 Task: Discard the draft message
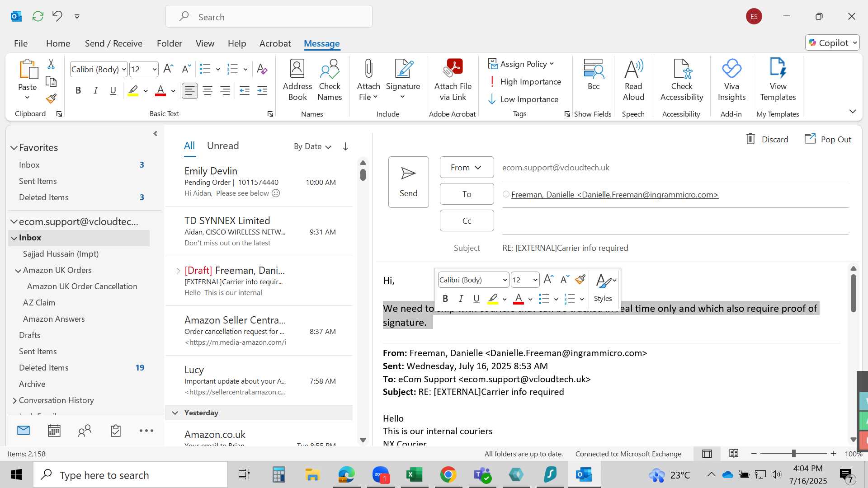(767, 139)
